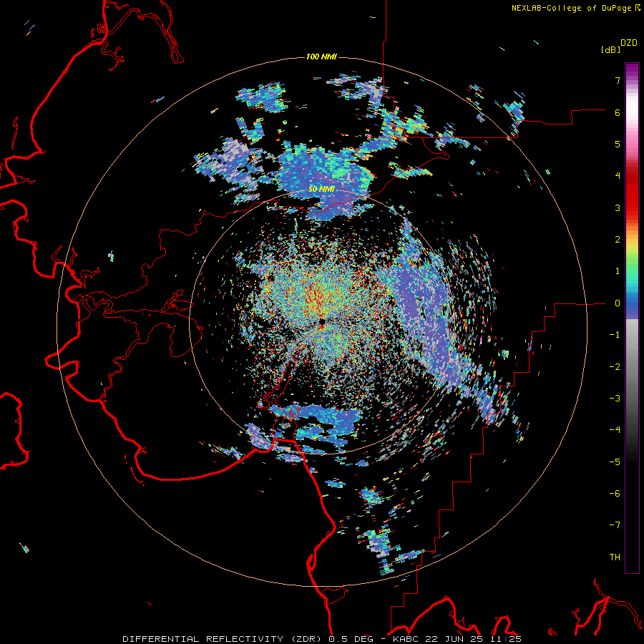Click the DZD legend title

[x=629, y=43]
